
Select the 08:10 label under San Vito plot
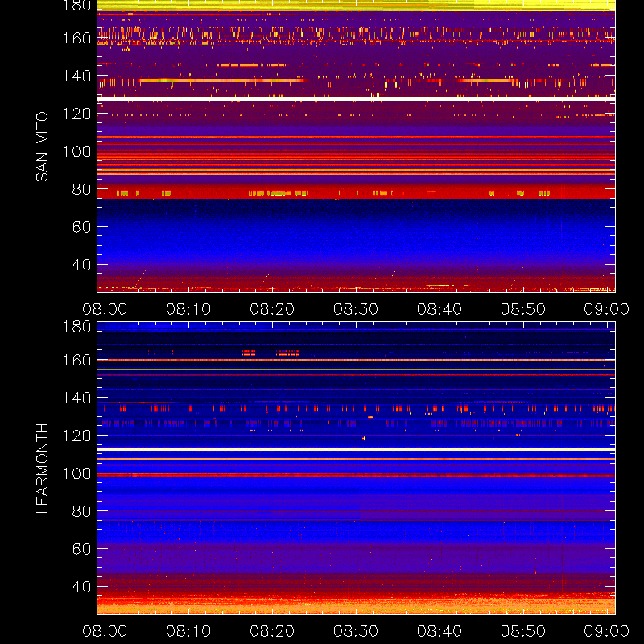188,309
